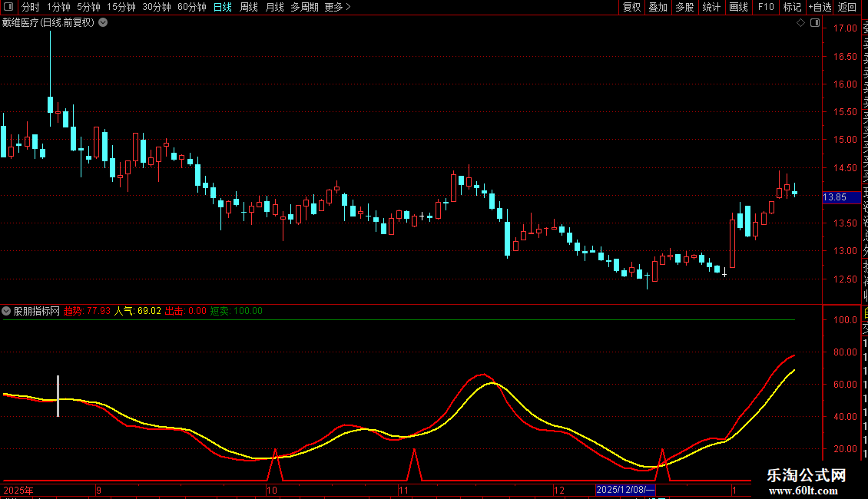Select the 60分钟 timeframe
Viewport: 868px width, 499px height.
click(x=191, y=7)
